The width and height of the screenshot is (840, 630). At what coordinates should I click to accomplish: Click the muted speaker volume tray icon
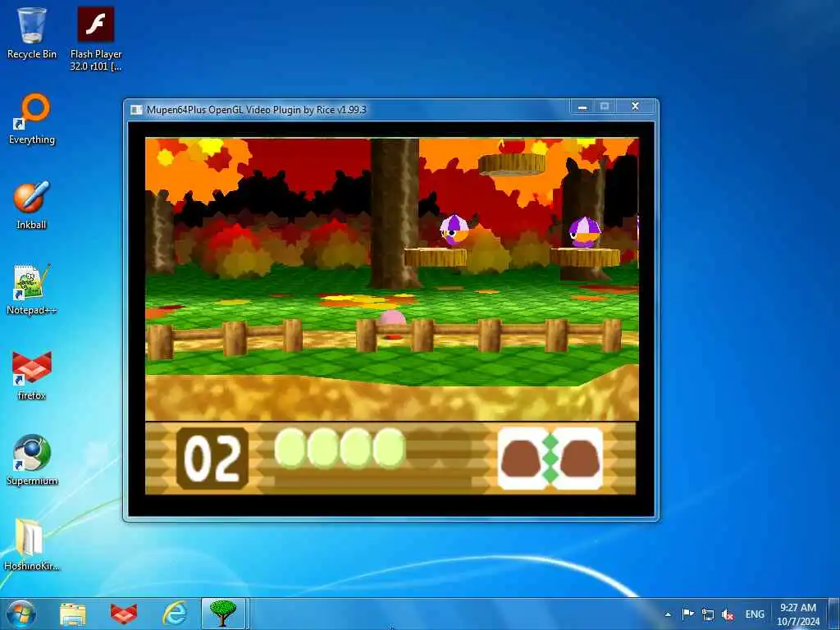(x=728, y=614)
